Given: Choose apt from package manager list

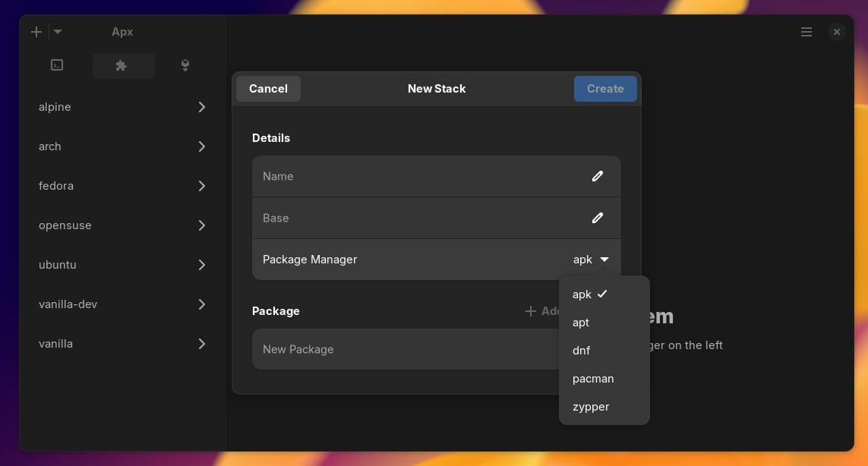Looking at the screenshot, I should [x=582, y=323].
